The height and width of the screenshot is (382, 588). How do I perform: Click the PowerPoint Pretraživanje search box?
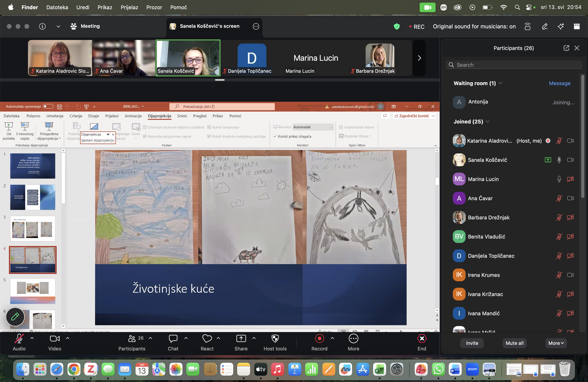222,107
